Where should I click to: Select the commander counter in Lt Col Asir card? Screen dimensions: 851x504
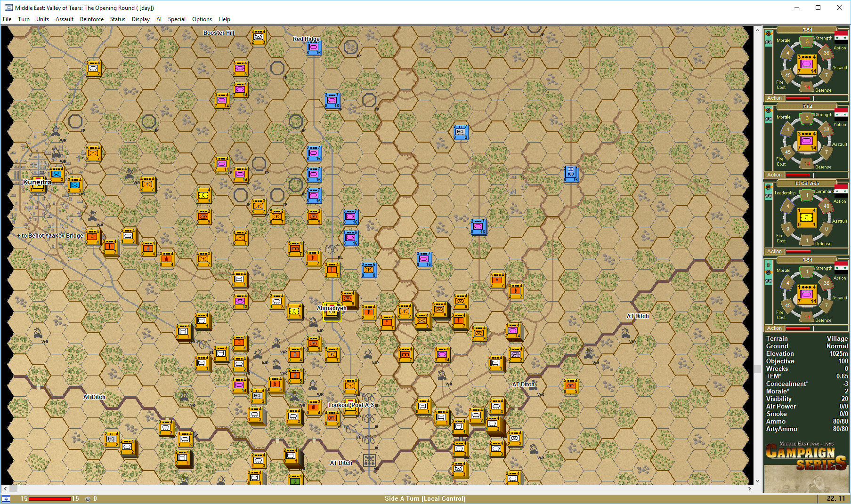(807, 218)
